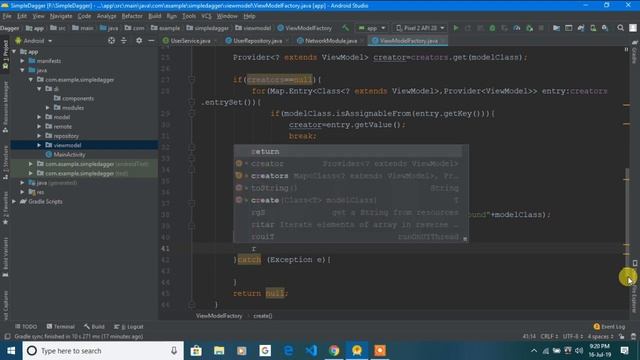640x360 pixels.
Task: Click the Search Everywhere magnifier icon
Action: point(620,28)
